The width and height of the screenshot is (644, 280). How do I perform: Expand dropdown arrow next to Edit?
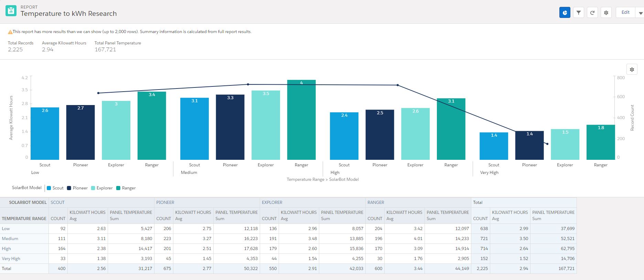[640, 13]
